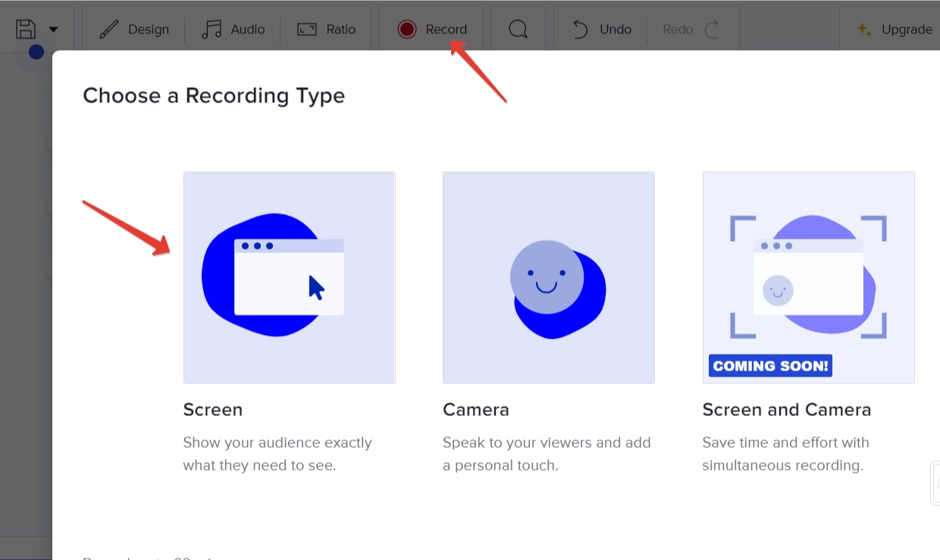Click the "Screen" option title
Screen dimensions: 940x560
click(x=213, y=410)
